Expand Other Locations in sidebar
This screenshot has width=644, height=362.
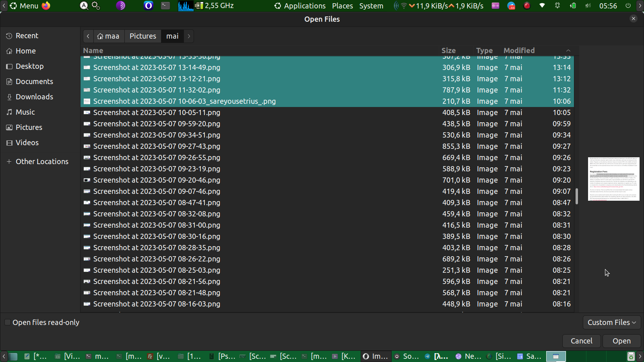(x=41, y=162)
